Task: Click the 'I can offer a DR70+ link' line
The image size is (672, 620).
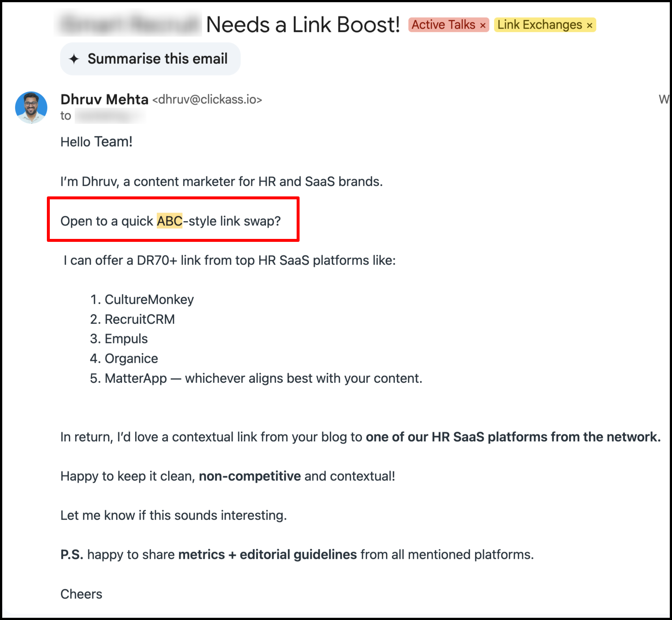Action: point(230,260)
